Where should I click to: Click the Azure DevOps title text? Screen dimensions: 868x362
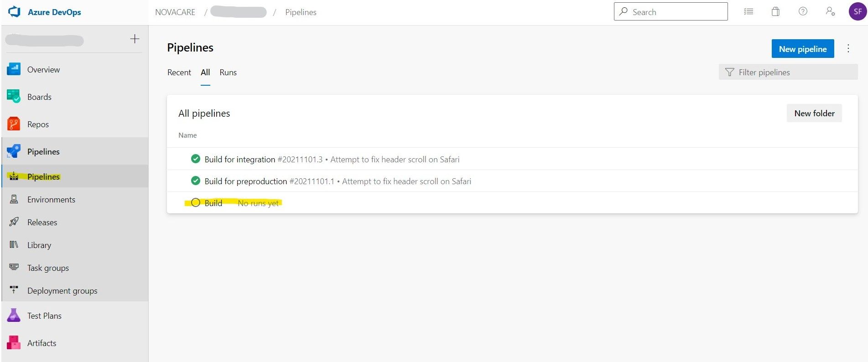[x=54, y=12]
